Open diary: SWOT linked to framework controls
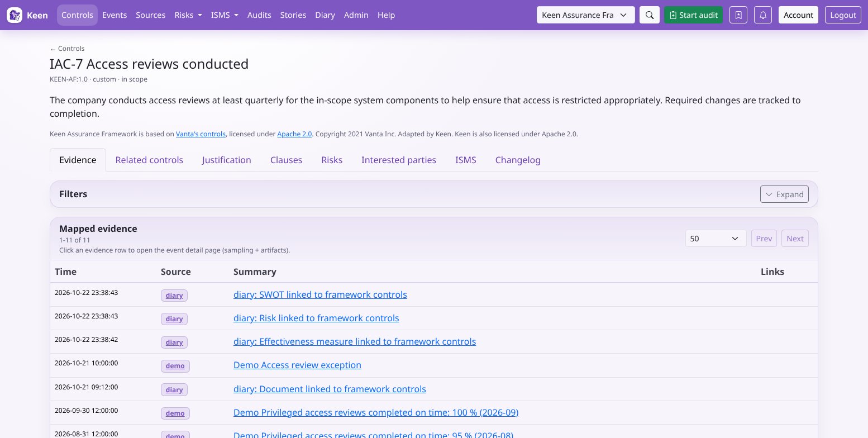The width and height of the screenshot is (868, 438). [320, 294]
